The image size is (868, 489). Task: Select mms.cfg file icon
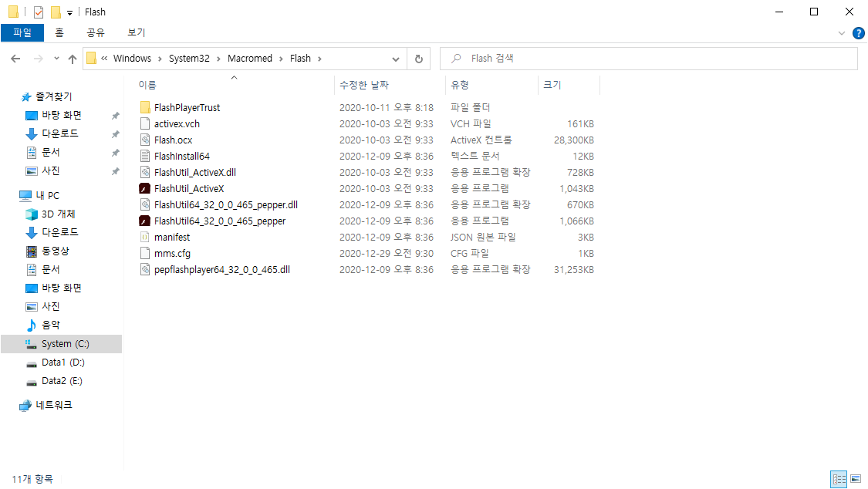[x=145, y=253]
